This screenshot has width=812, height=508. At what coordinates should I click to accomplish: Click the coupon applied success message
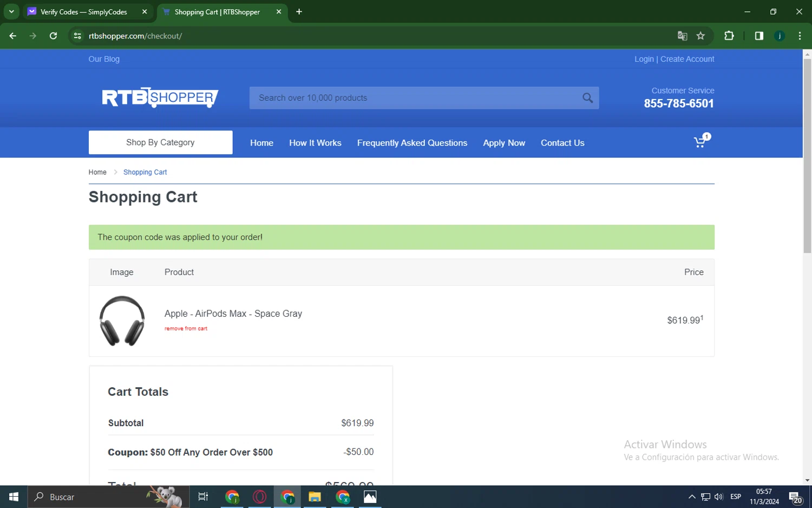402,237
